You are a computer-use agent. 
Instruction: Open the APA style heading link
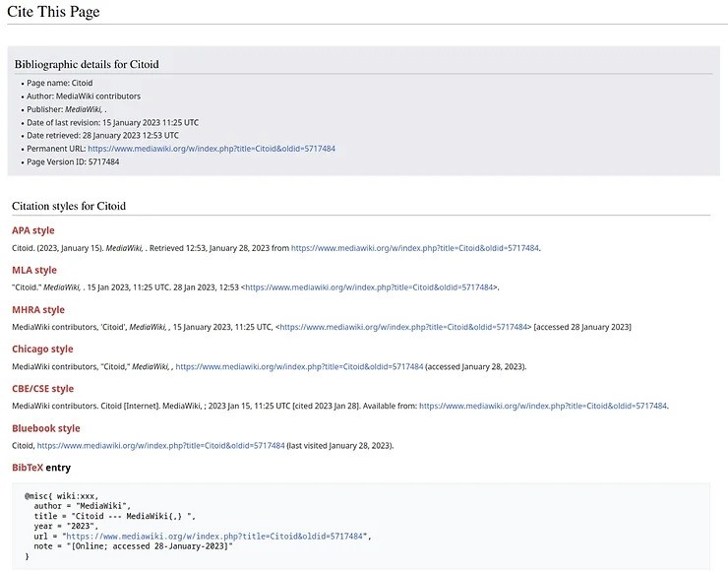click(33, 230)
